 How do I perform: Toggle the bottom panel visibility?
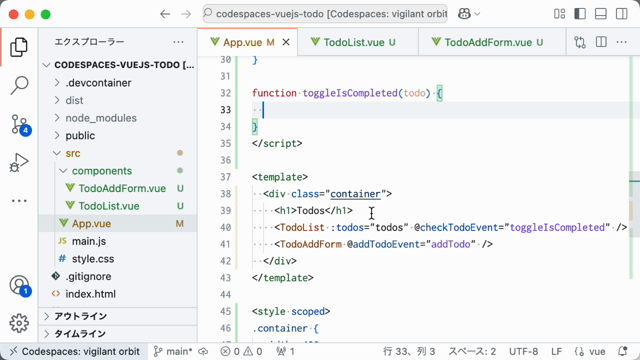tap(601, 14)
